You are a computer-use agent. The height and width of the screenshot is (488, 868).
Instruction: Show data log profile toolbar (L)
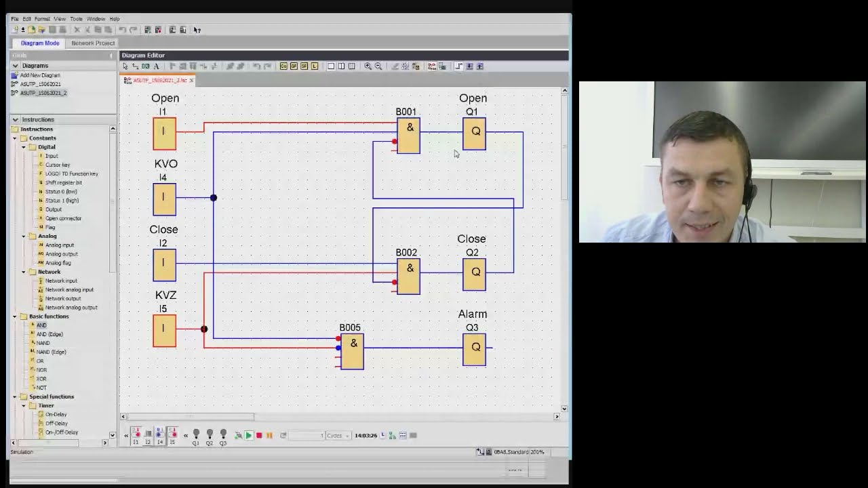click(x=315, y=66)
